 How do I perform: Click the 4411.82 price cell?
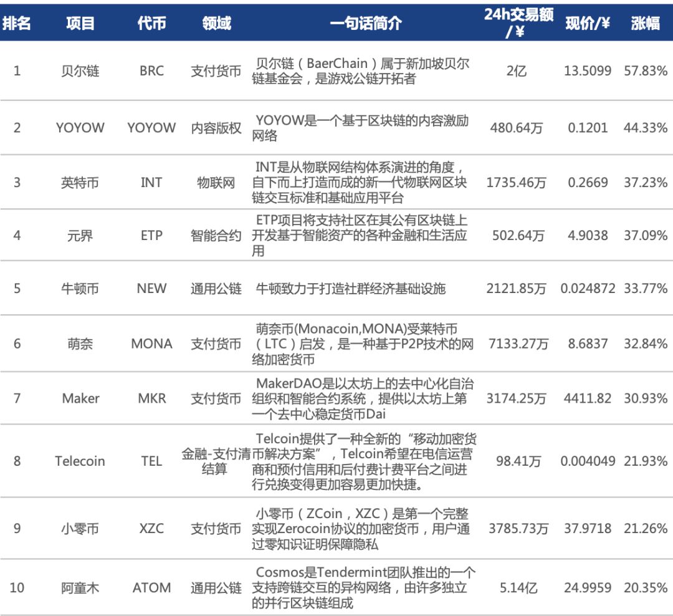coord(588,398)
